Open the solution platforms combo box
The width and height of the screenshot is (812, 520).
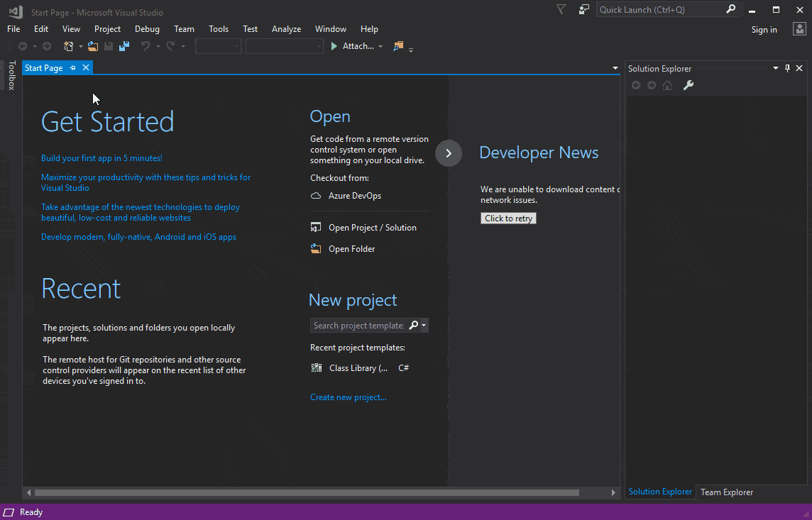tap(285, 46)
